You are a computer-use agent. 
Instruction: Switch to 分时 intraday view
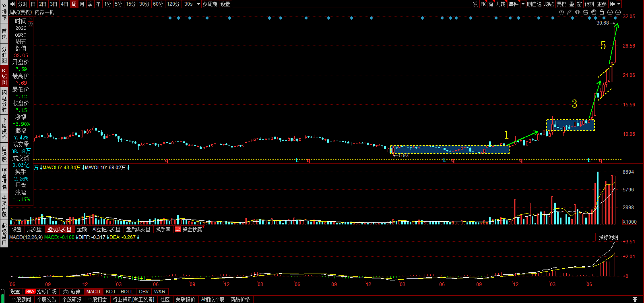[23, 4]
